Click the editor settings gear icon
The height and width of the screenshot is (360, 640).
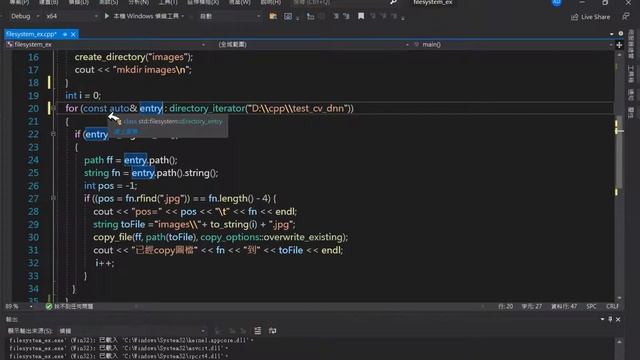[x=621, y=34]
